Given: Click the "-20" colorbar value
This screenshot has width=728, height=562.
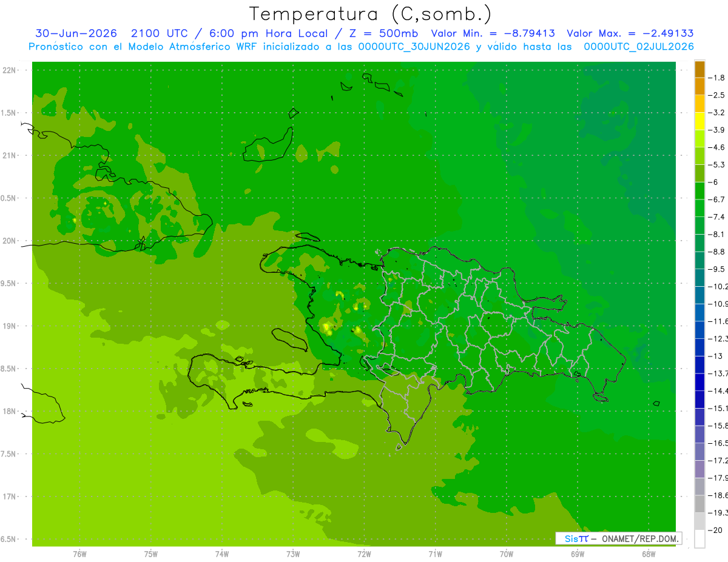Looking at the screenshot, I should (x=715, y=530).
